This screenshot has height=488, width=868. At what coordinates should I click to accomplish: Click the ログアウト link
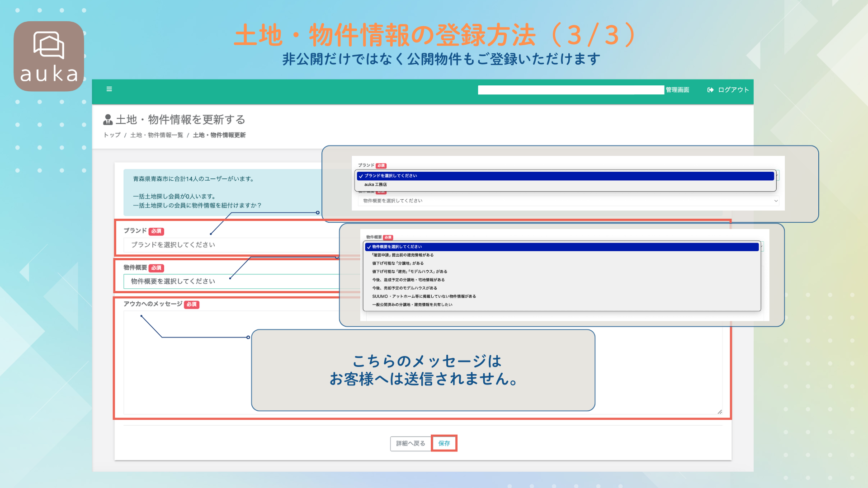pos(733,90)
